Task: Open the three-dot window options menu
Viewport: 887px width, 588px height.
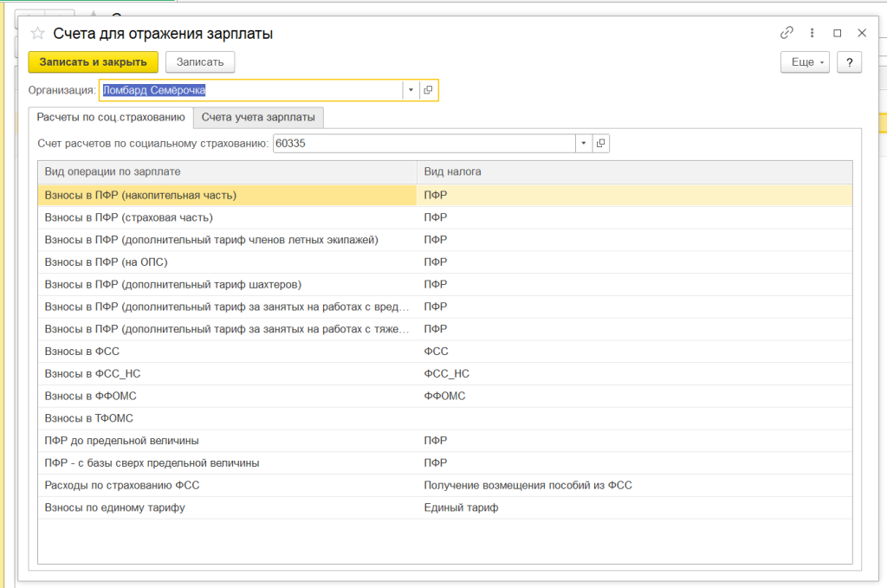Action: pyautogui.click(x=812, y=33)
